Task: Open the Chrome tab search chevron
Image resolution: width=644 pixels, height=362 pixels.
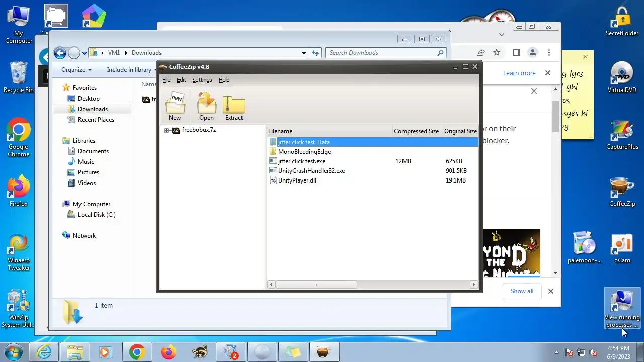Action: 501,35
